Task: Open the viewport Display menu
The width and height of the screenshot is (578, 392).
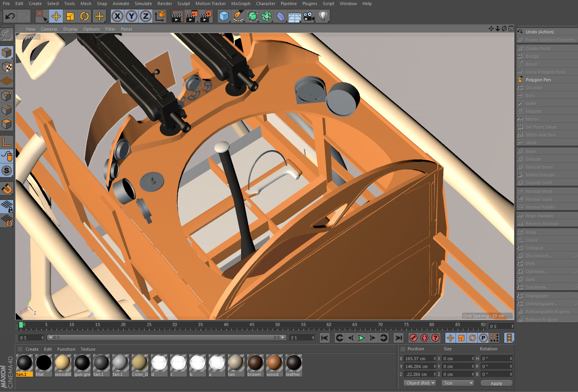Action: pos(71,29)
